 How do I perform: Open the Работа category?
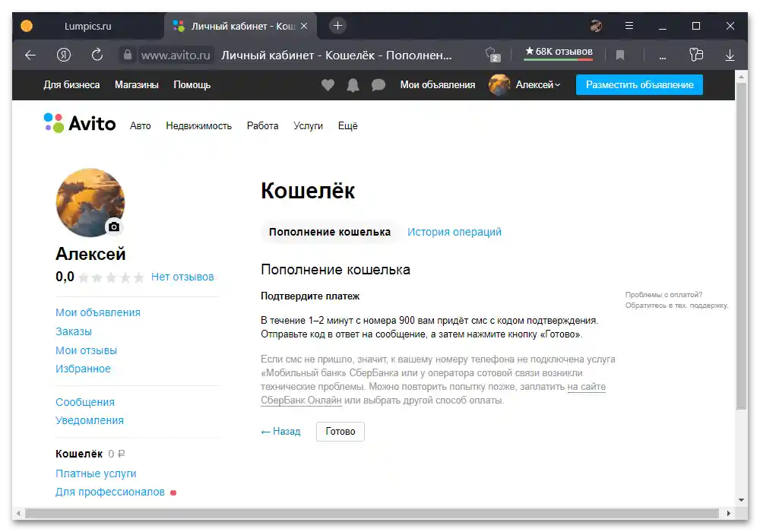262,126
